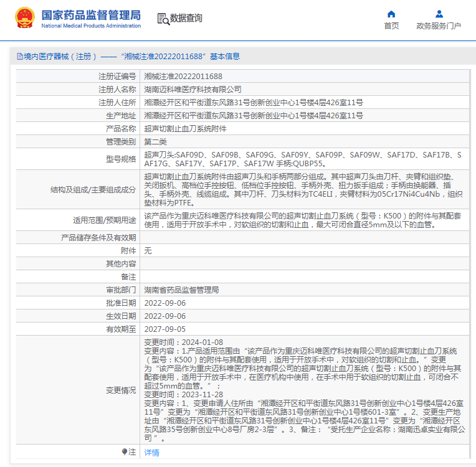Click 备注 row label

pos(128,276)
